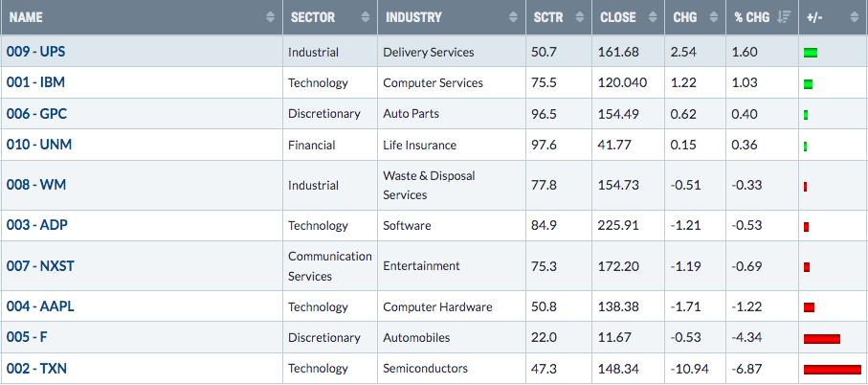This screenshot has width=868, height=385.
Task: Sort by SCTR using header arrows
Action: pos(580,17)
